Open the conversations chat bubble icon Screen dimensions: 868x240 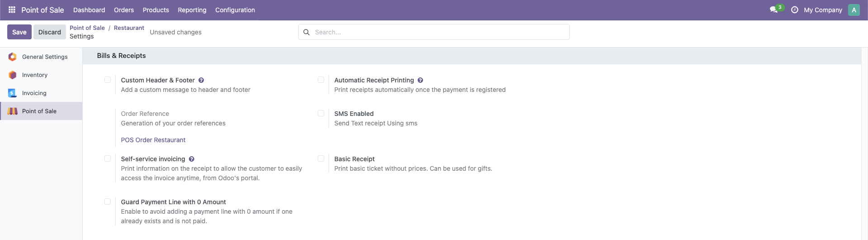pyautogui.click(x=774, y=10)
